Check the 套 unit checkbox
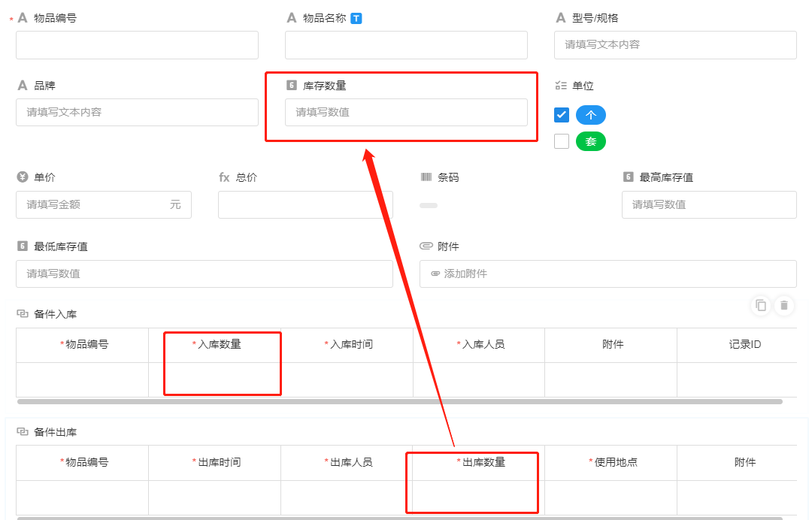 click(x=561, y=141)
